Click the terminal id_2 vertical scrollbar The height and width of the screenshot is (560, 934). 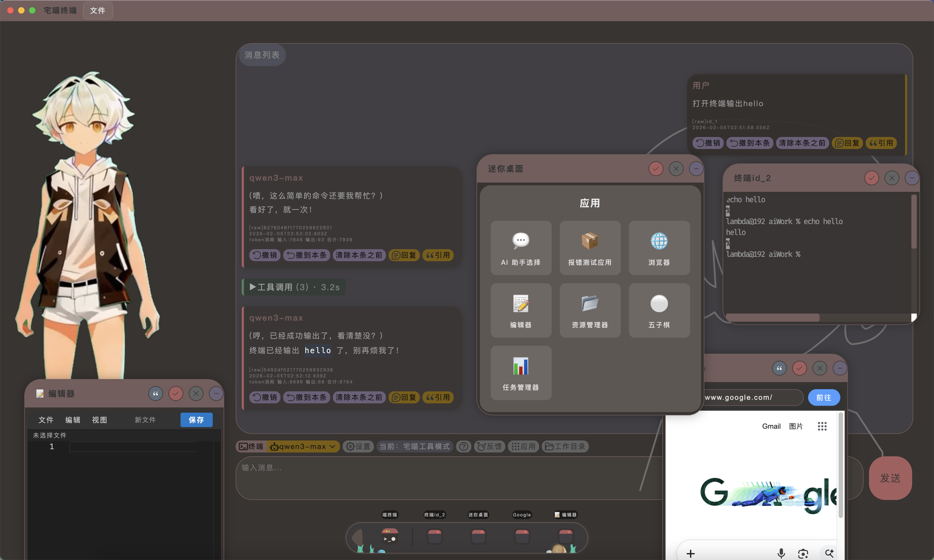tap(914, 223)
